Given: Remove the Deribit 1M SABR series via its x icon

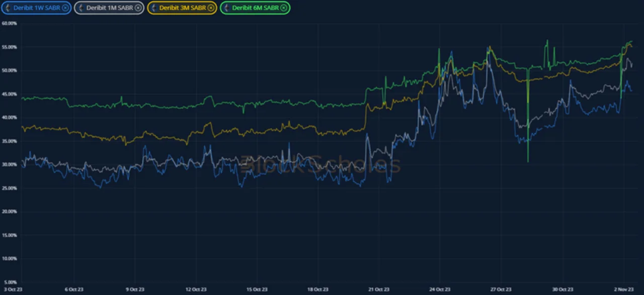Looking at the screenshot, I should coord(138,8).
